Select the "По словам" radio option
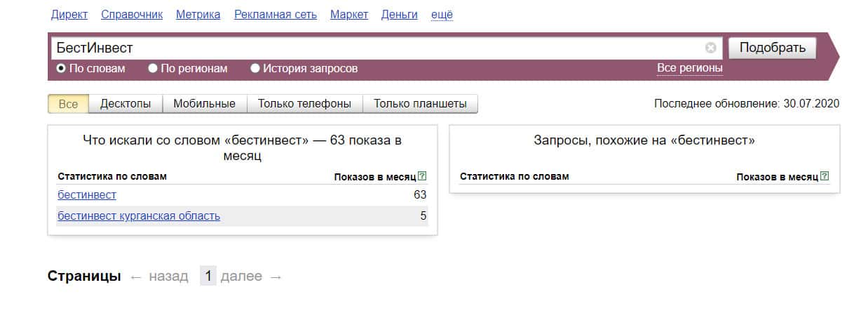This screenshot has width=868, height=332. pos(62,69)
